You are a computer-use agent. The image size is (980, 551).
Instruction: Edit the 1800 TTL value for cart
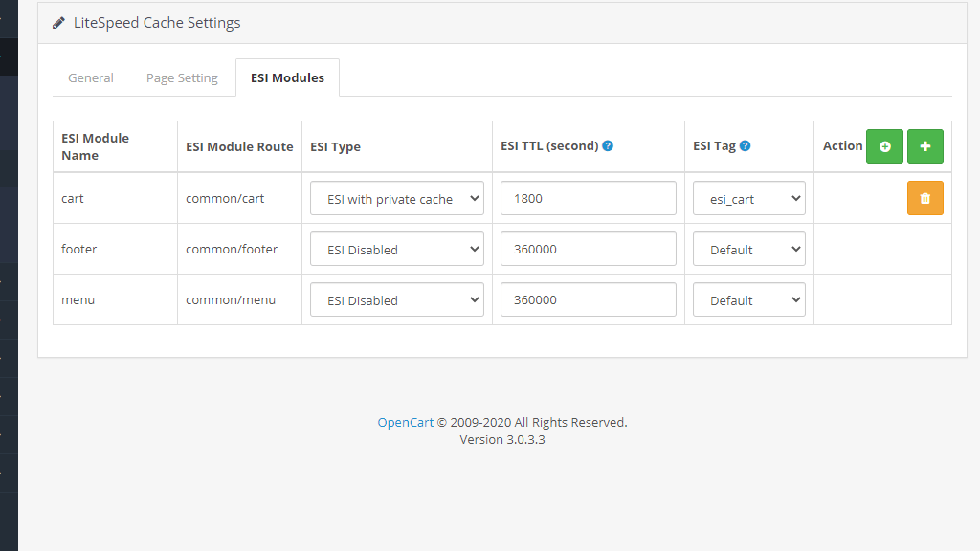588,198
